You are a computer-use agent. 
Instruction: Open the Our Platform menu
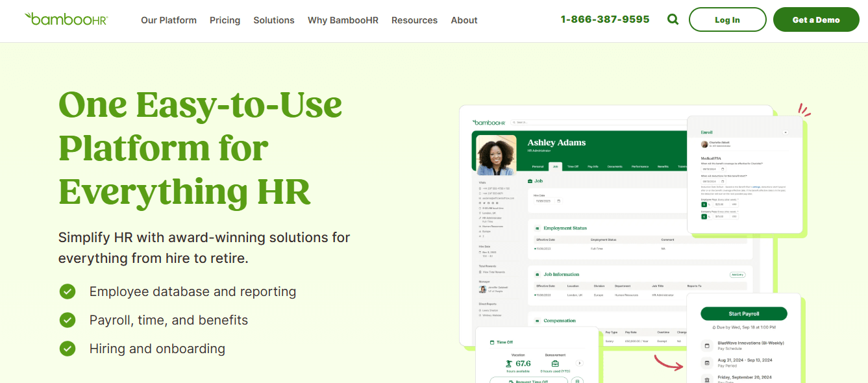pos(169,20)
